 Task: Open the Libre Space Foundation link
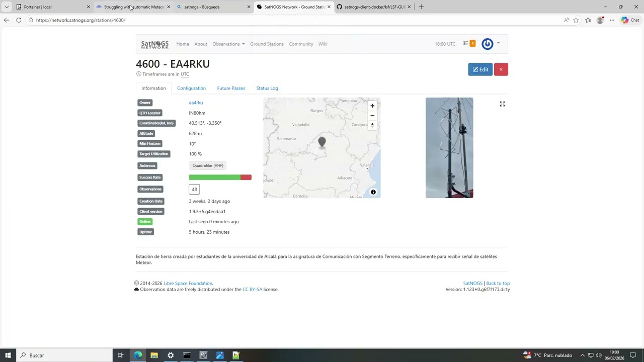click(188, 284)
